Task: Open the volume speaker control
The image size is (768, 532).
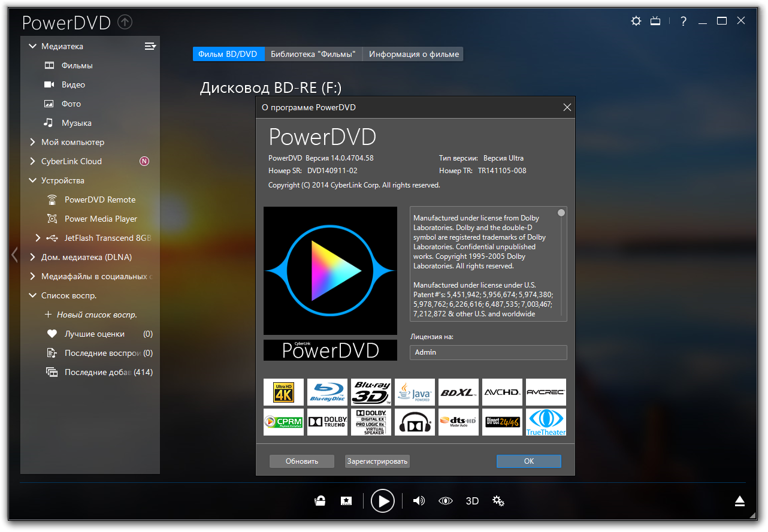Action: [419, 501]
